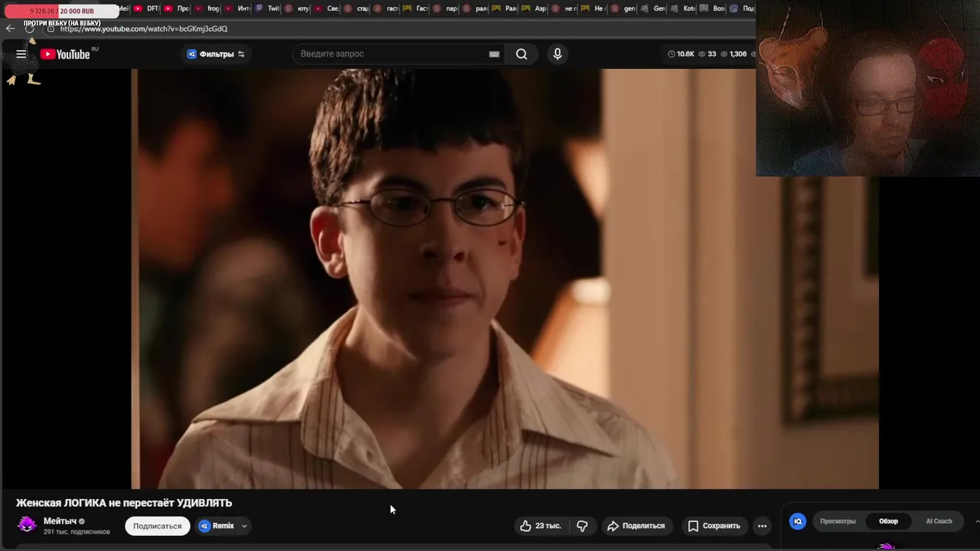Click the webcam overlay

coord(867,89)
